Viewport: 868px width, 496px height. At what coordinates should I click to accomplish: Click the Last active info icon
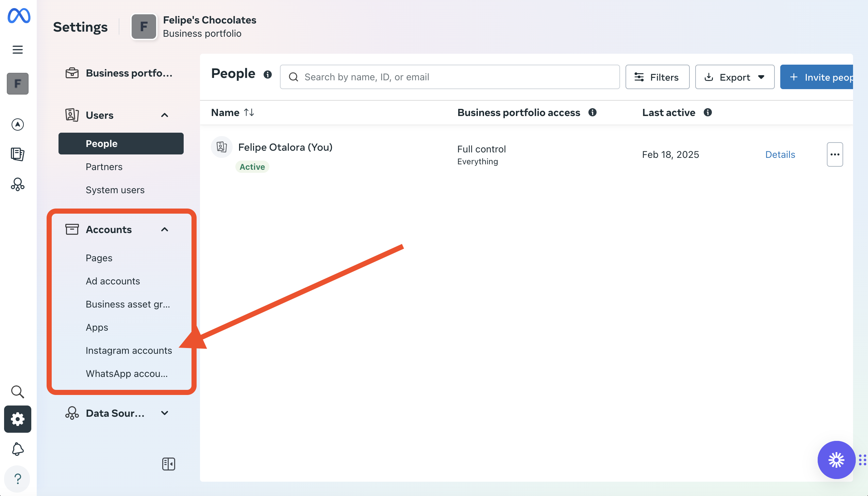tap(707, 112)
